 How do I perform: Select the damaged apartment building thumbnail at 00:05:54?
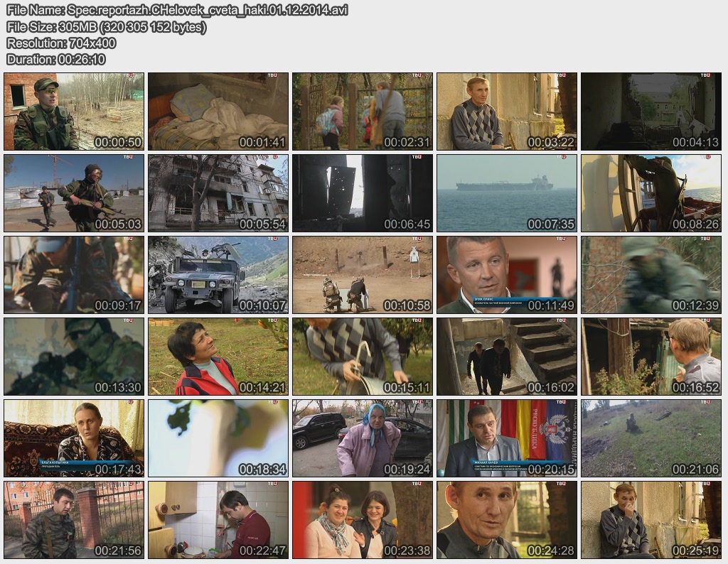218,193
